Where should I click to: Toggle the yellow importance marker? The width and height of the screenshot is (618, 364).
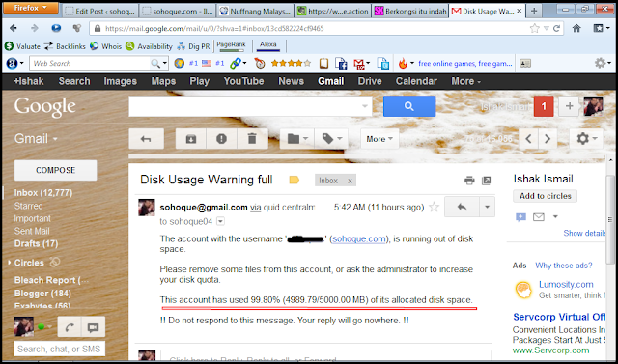(294, 180)
